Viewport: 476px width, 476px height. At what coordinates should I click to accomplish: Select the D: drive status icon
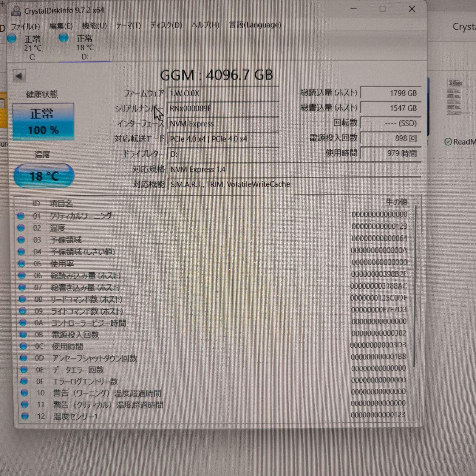pyautogui.click(x=63, y=38)
